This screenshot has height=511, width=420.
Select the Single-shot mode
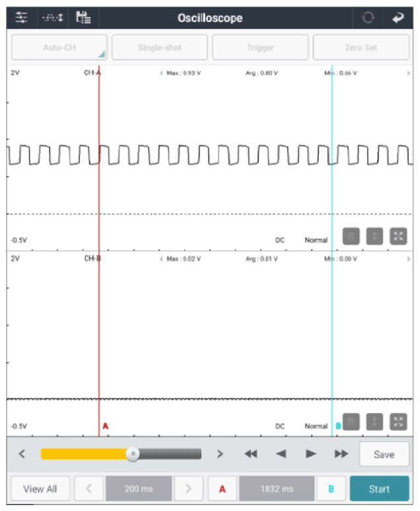tap(159, 48)
